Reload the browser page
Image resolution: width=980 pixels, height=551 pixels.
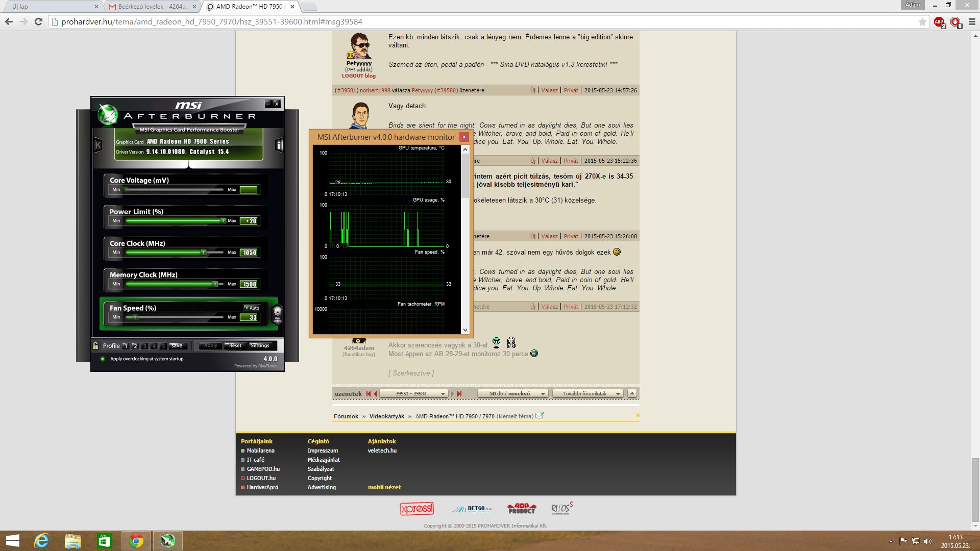tap(38, 22)
